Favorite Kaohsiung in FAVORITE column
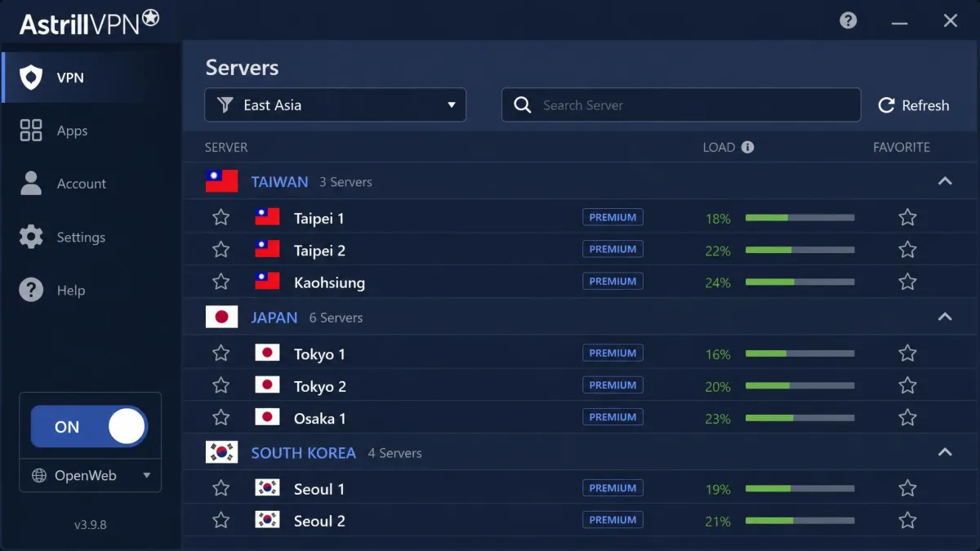Viewport: 980px width, 551px height. [x=907, y=282]
